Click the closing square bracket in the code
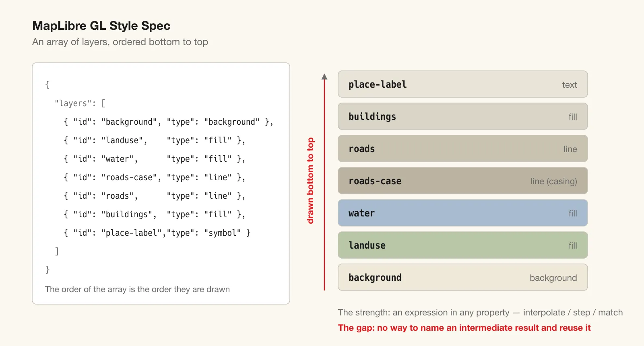644x346 pixels. point(57,251)
